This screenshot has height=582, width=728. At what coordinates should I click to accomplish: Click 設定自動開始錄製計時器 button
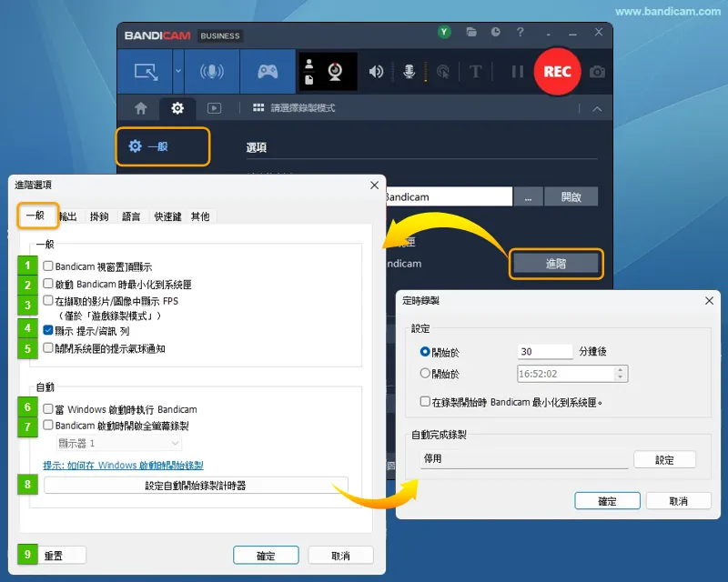point(196,486)
